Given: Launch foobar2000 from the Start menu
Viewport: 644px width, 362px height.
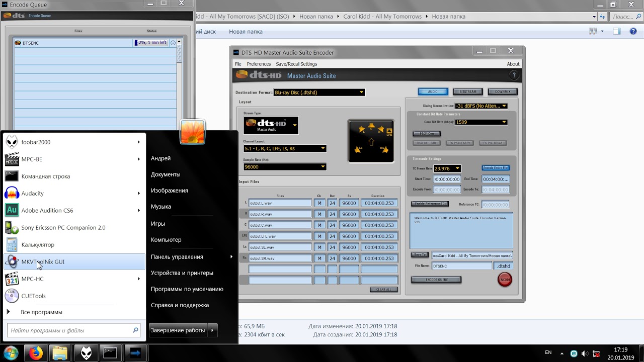Looking at the screenshot, I should coord(74,142).
